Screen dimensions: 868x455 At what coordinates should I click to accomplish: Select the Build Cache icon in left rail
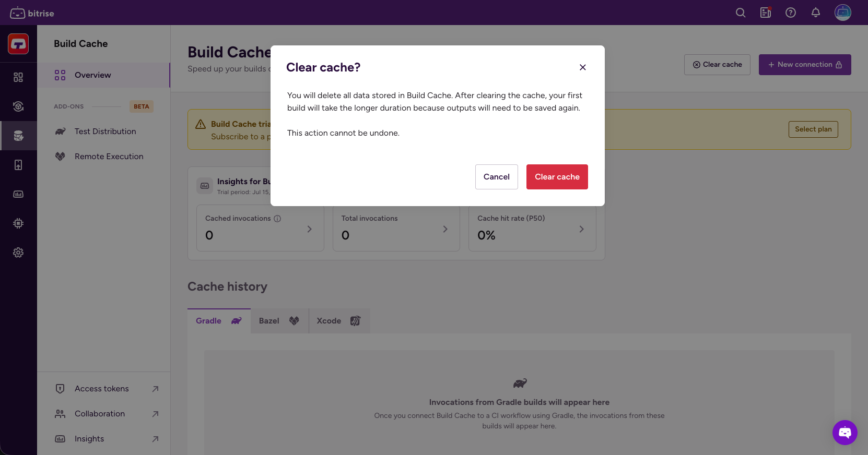[18, 136]
